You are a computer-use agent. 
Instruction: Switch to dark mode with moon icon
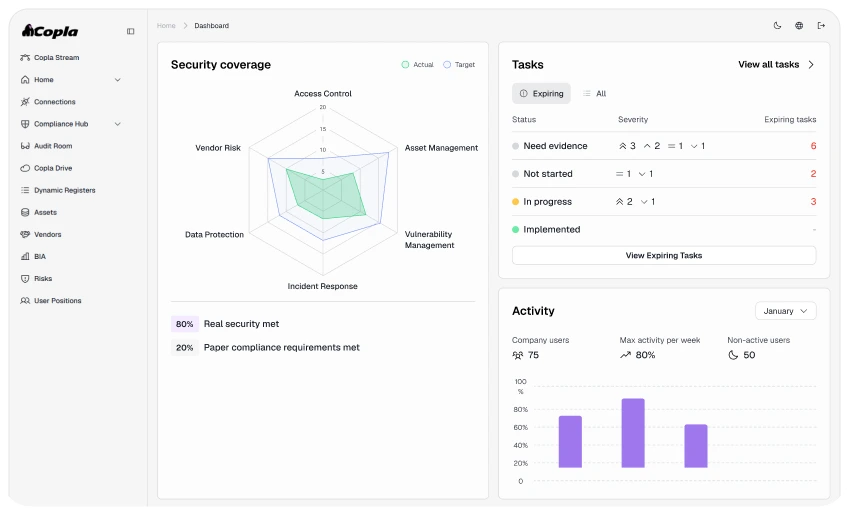click(778, 25)
